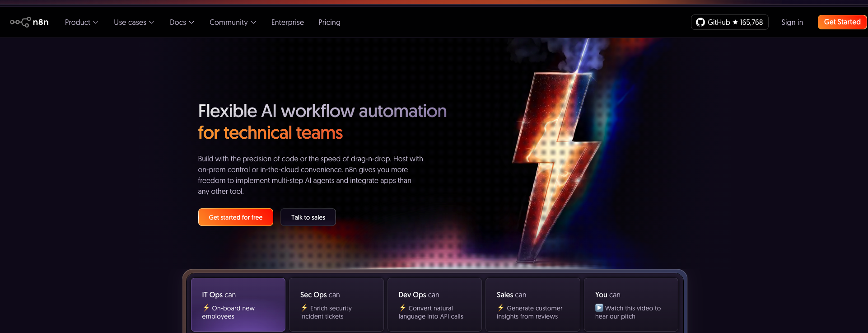Click 'Convert natural language into API calls' text

click(x=431, y=312)
